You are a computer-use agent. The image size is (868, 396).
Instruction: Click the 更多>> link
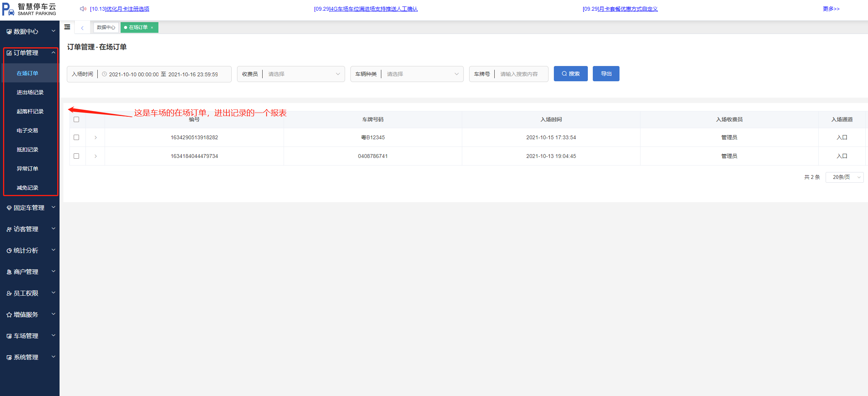click(831, 9)
